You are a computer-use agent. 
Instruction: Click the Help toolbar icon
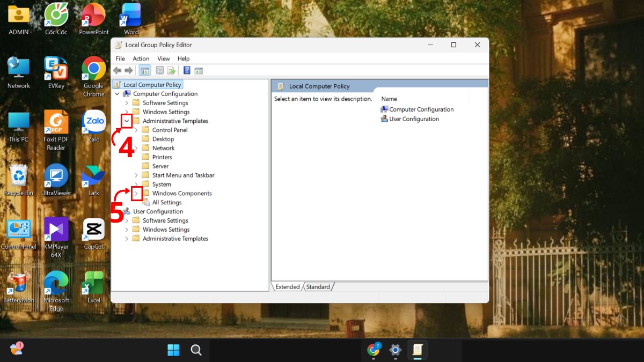point(186,70)
